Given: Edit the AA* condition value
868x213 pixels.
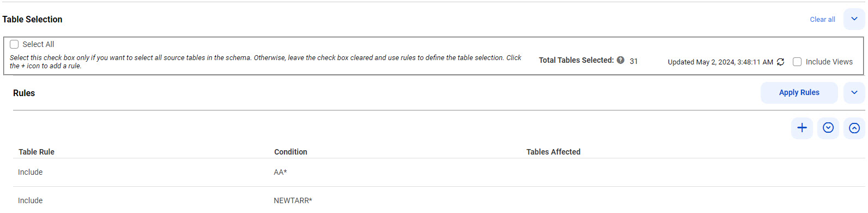Looking at the screenshot, I should click(x=280, y=172).
